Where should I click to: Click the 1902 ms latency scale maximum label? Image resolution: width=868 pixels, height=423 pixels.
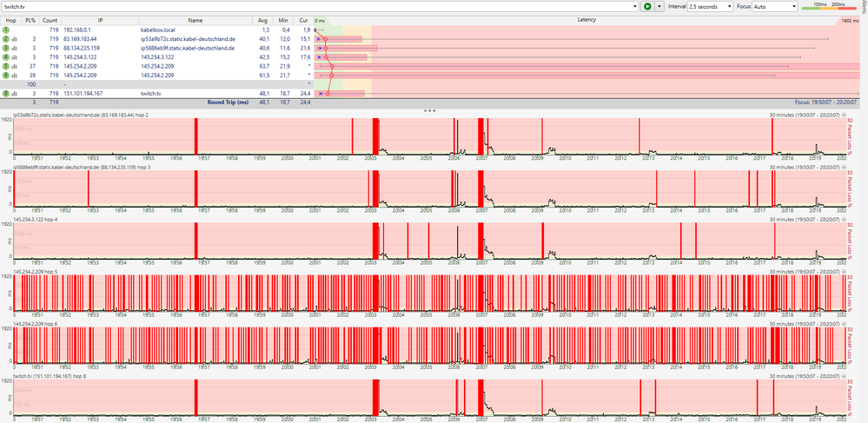(x=849, y=21)
